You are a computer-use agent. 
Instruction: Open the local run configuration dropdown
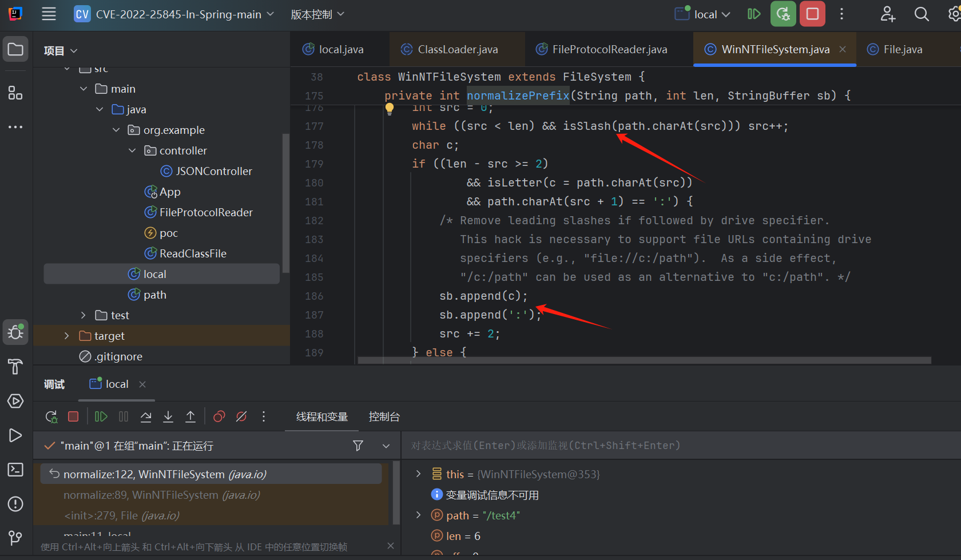click(702, 14)
